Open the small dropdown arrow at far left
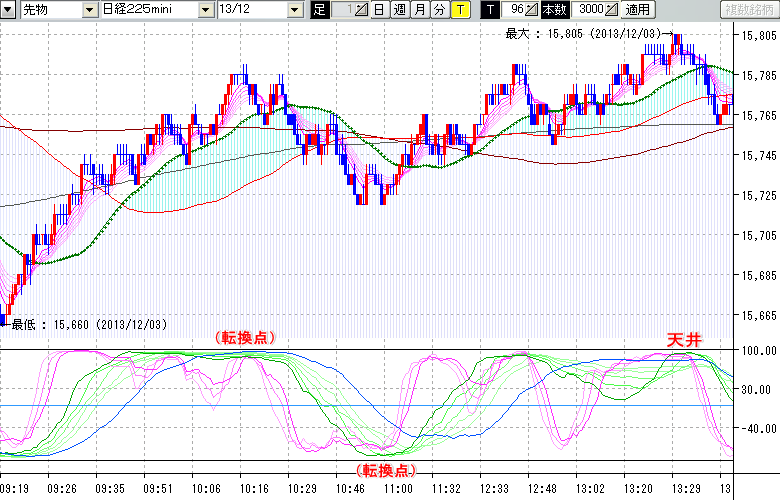The width and height of the screenshot is (780, 500). [7, 10]
